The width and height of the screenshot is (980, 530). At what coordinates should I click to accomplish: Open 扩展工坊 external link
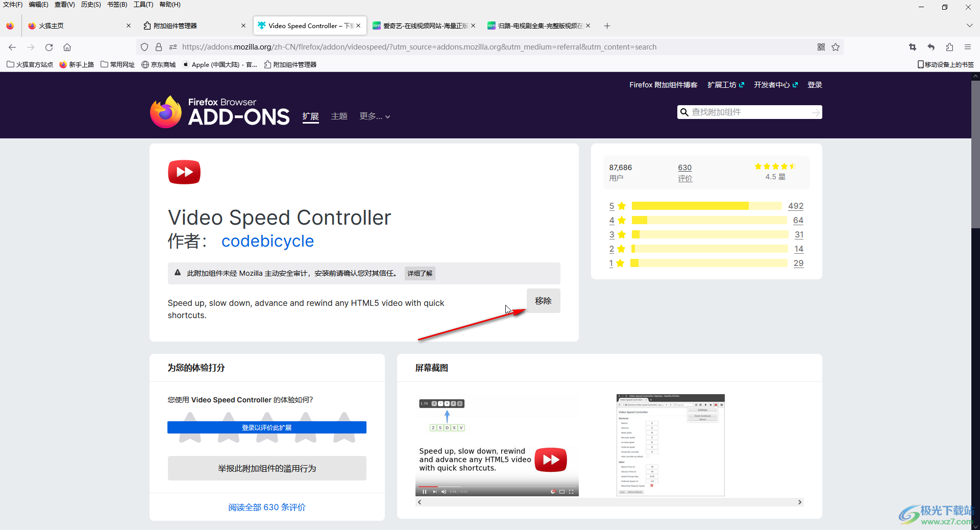(x=725, y=85)
